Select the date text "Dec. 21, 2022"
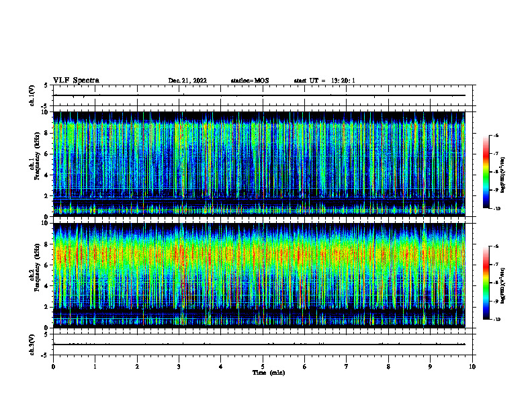The width and height of the screenshot is (532, 411). pyautogui.click(x=187, y=81)
